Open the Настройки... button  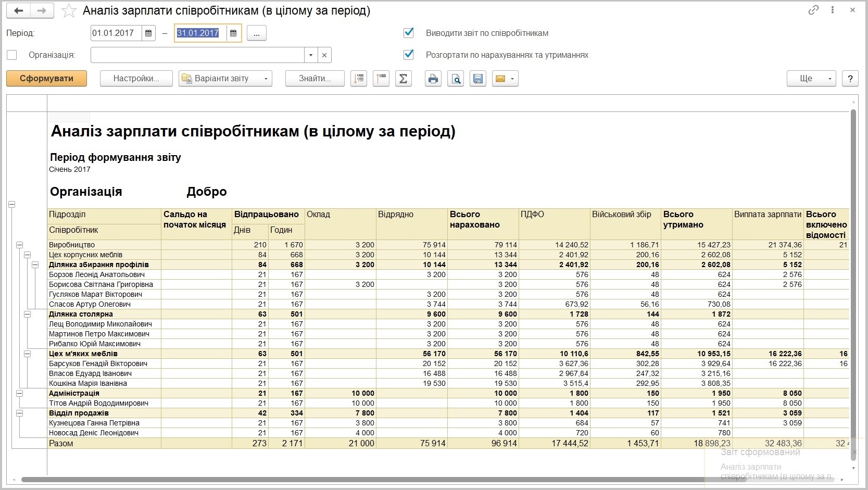(x=136, y=79)
